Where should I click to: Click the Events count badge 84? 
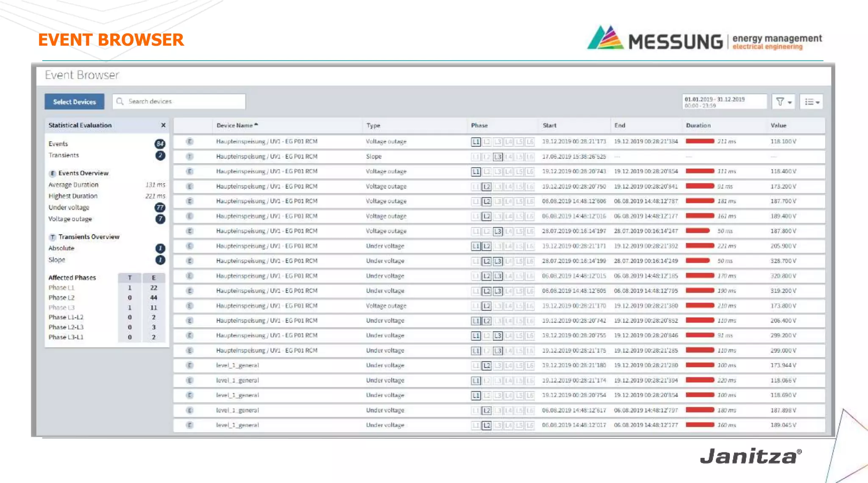(x=160, y=144)
